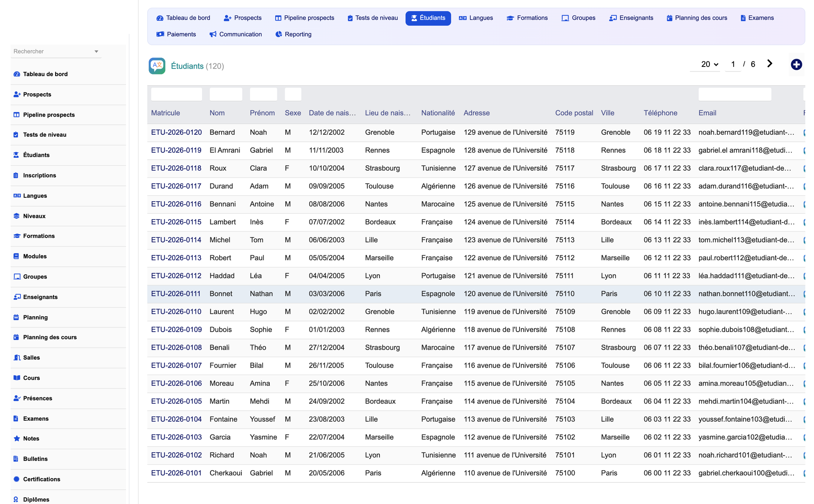Click the Examens sidebar icon

16,419
